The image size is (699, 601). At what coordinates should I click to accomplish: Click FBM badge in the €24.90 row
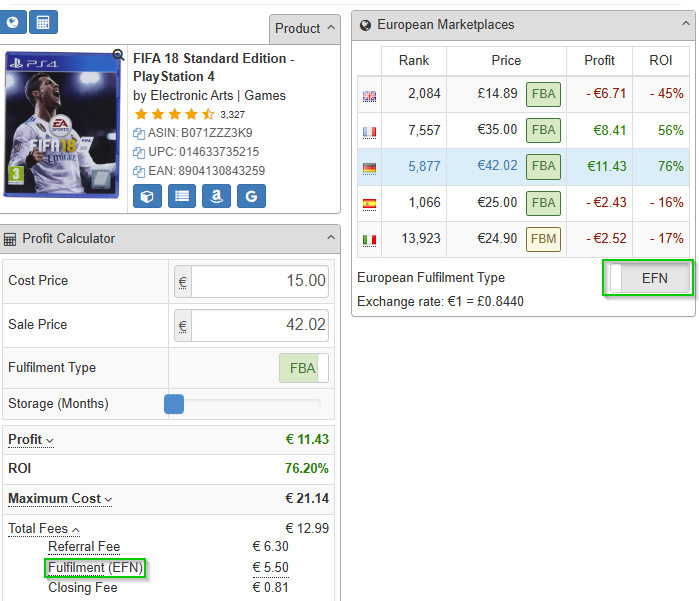(543, 239)
